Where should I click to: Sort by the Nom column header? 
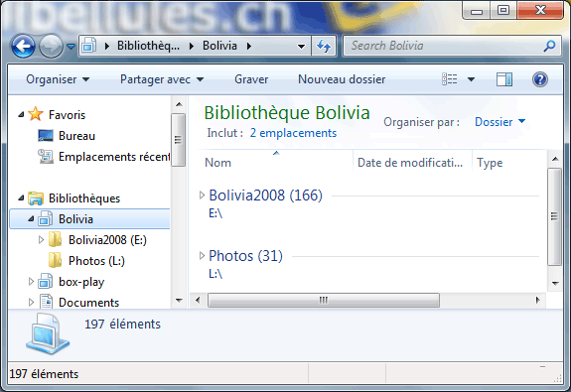[x=218, y=163]
